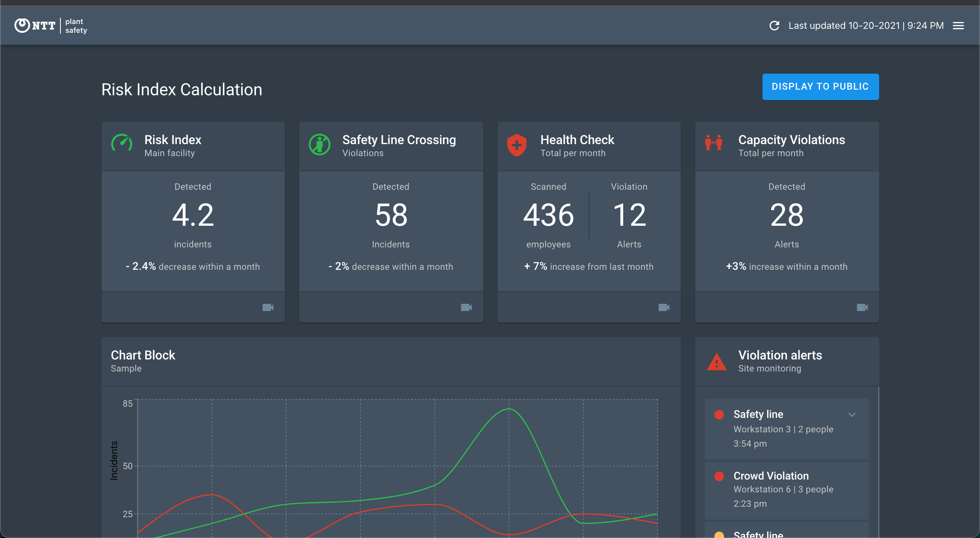980x538 pixels.
Task: Click the green line peak in the chart
Action: click(509, 409)
